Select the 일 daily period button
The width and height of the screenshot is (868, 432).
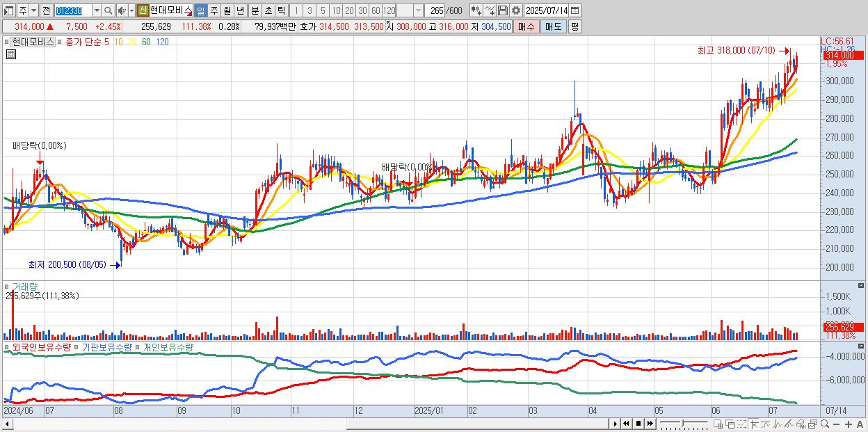tap(201, 10)
